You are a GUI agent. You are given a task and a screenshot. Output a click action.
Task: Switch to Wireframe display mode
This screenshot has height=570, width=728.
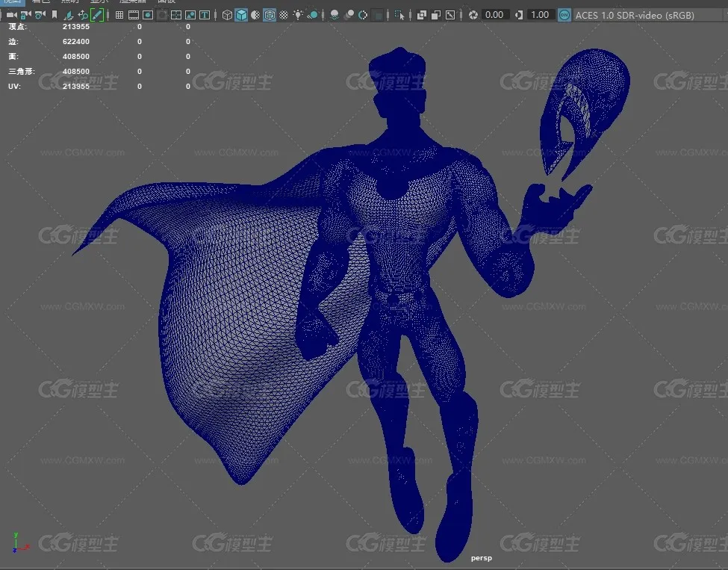[x=227, y=15]
